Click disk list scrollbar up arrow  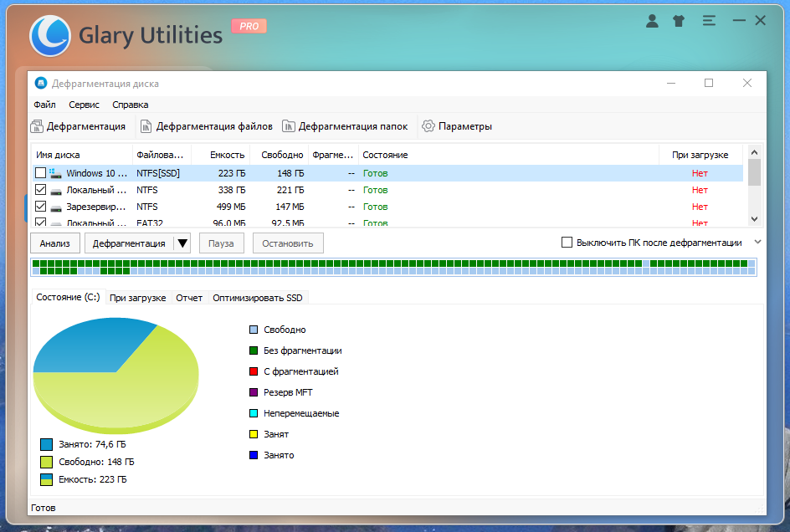click(754, 151)
